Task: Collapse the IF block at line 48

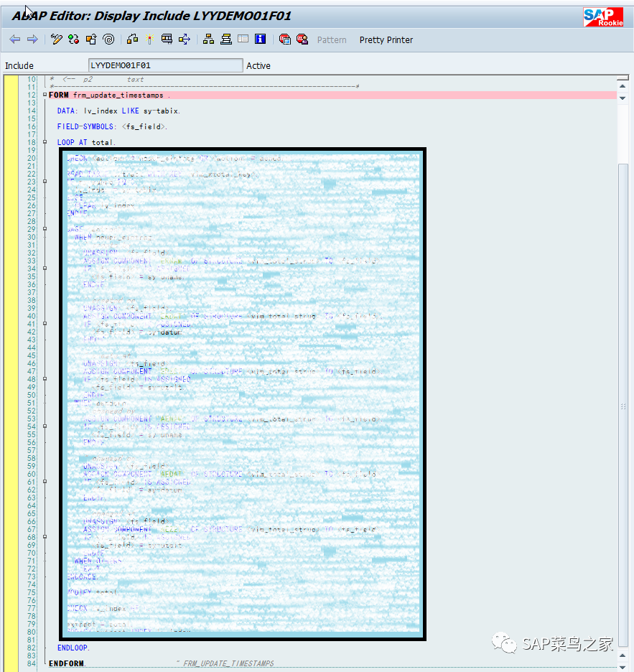Action: pyautogui.click(x=45, y=379)
